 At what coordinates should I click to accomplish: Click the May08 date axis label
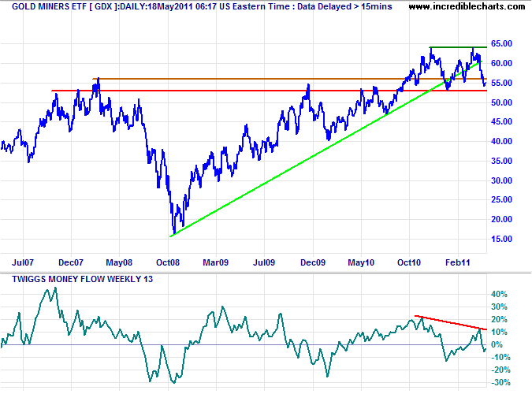coord(119,262)
